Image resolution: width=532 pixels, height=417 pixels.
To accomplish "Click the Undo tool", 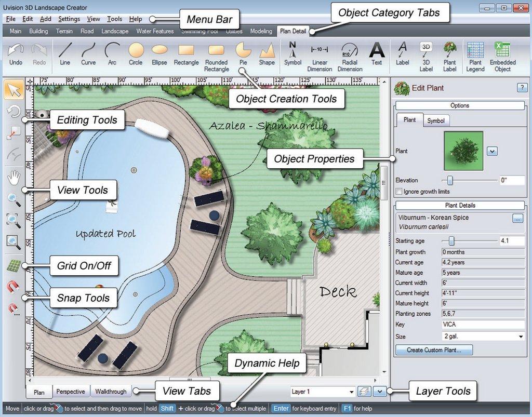I will (x=16, y=54).
